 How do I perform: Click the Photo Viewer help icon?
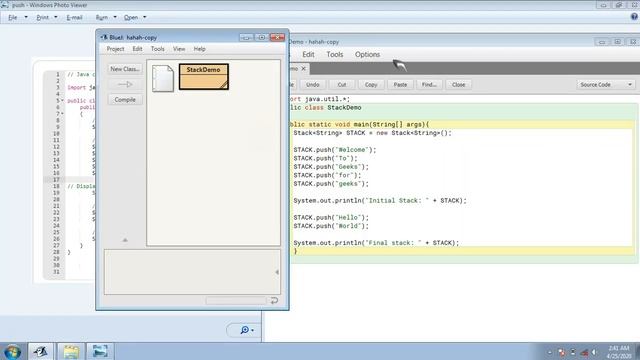634,17
